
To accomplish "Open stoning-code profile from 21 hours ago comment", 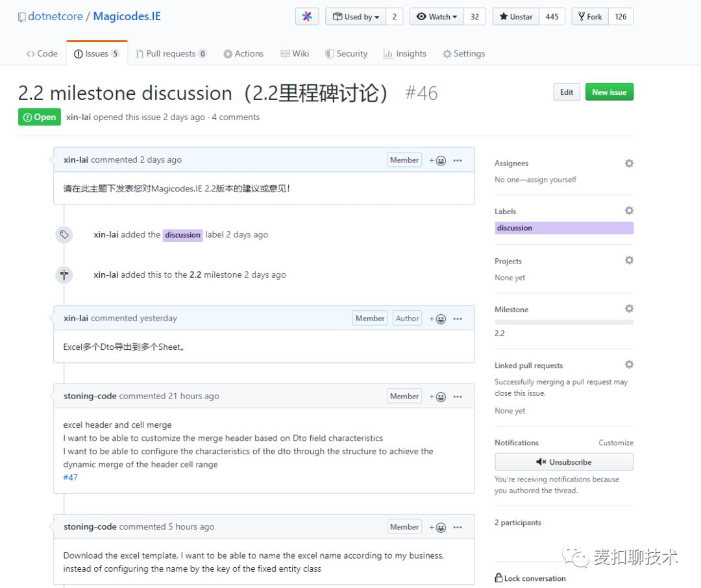I will coord(90,396).
